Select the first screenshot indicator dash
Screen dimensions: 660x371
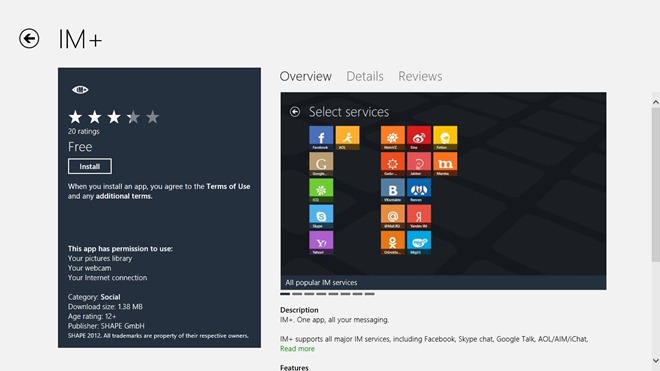(x=285, y=294)
